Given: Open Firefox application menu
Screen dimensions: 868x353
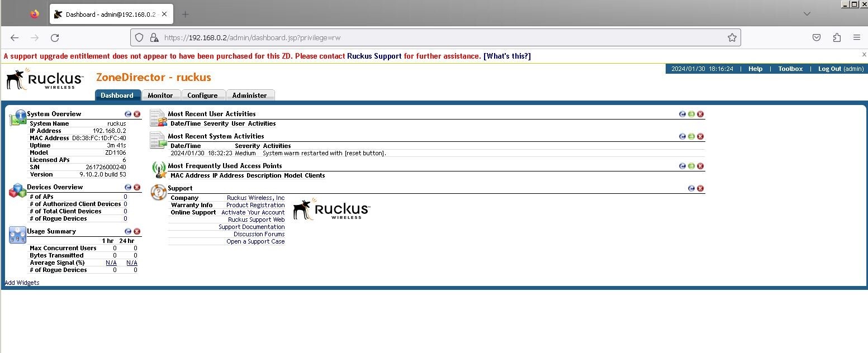Looking at the screenshot, I should coord(856,37).
